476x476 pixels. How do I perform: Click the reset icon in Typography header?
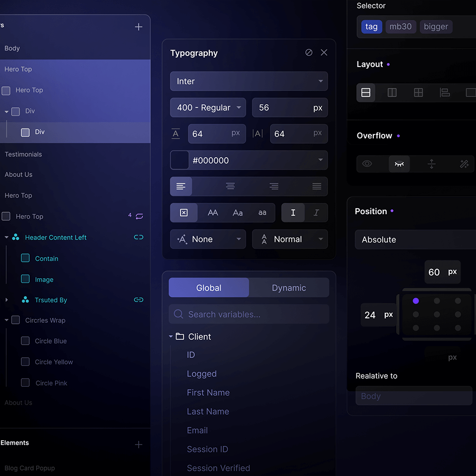[309, 53]
